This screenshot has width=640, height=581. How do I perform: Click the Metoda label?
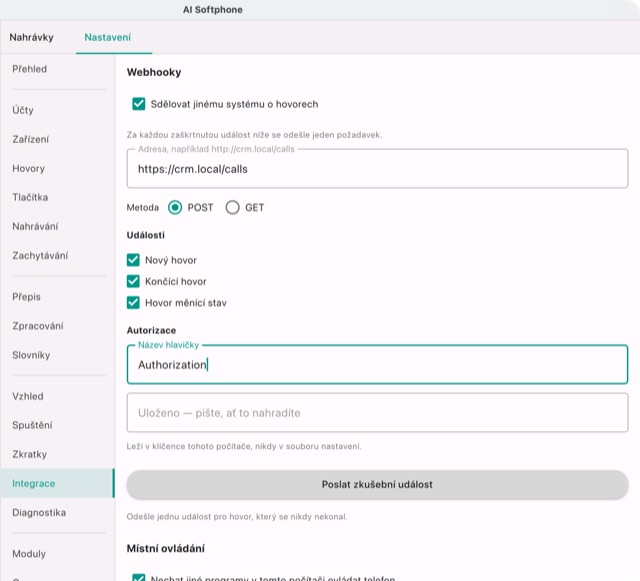click(142, 208)
